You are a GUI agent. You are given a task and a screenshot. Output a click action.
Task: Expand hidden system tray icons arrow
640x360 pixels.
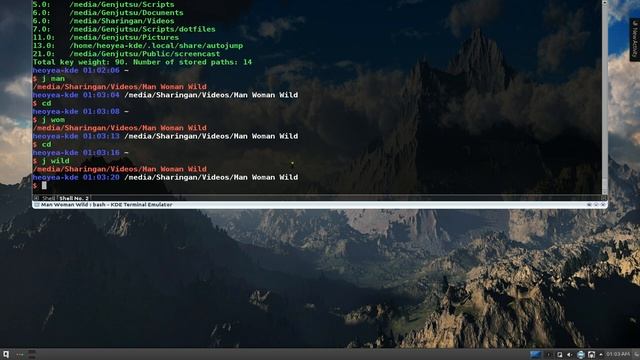pyautogui.click(x=601, y=355)
